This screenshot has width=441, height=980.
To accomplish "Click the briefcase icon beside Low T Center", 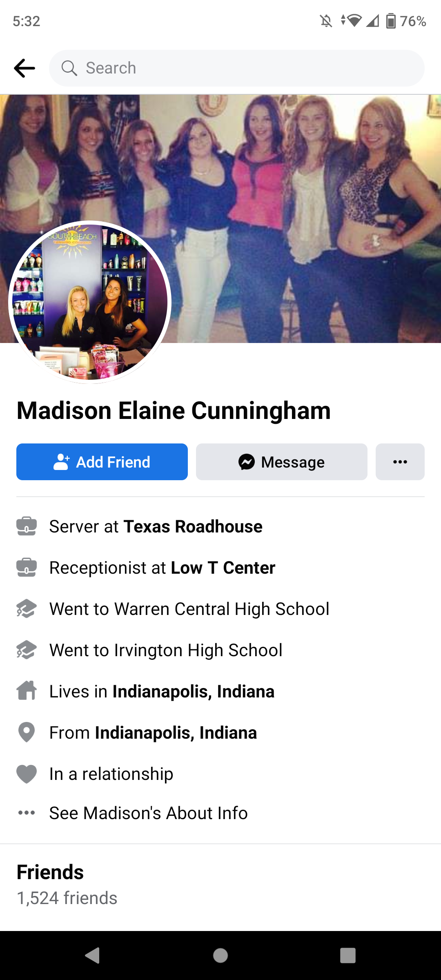I will click(x=27, y=568).
